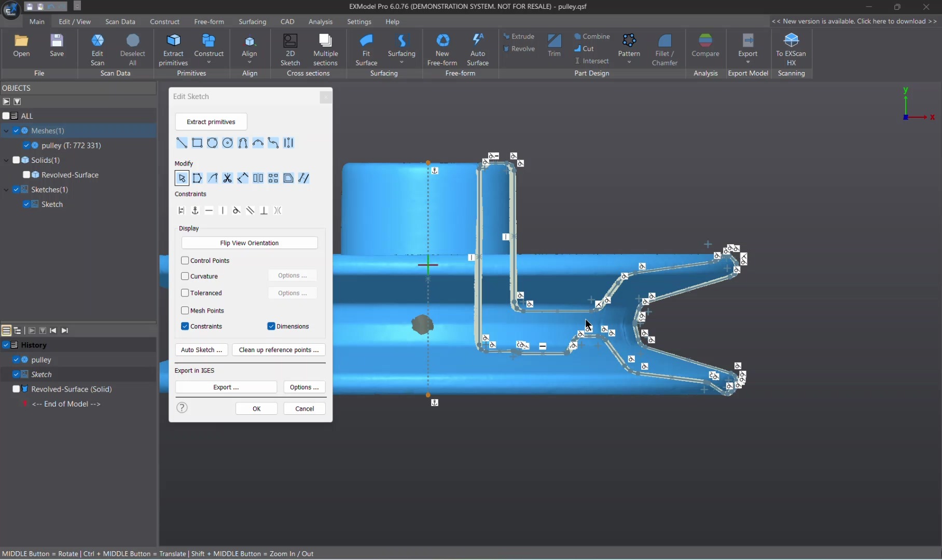This screenshot has width=942, height=560.
Task: Uncheck the Dimensions checkbox
Action: tap(271, 326)
